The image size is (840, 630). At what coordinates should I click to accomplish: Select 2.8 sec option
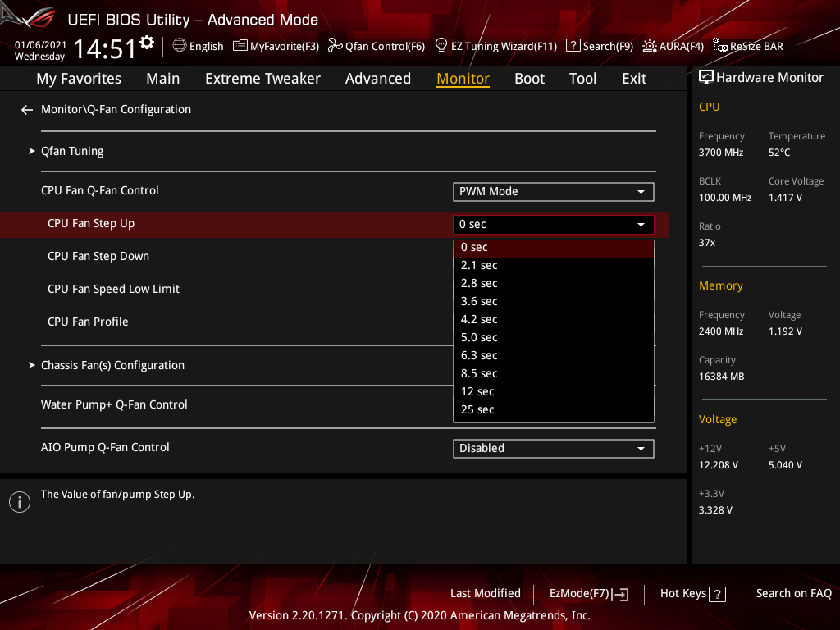pos(554,283)
